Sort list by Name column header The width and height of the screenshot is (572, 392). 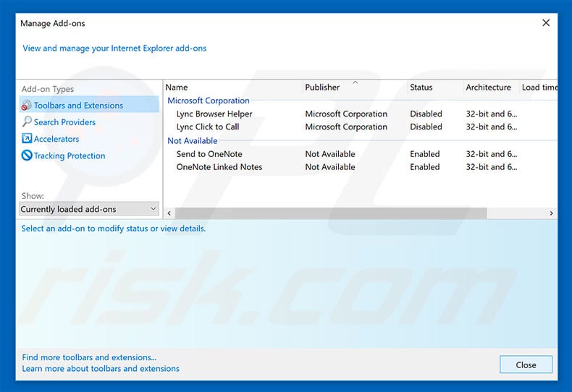pos(177,88)
